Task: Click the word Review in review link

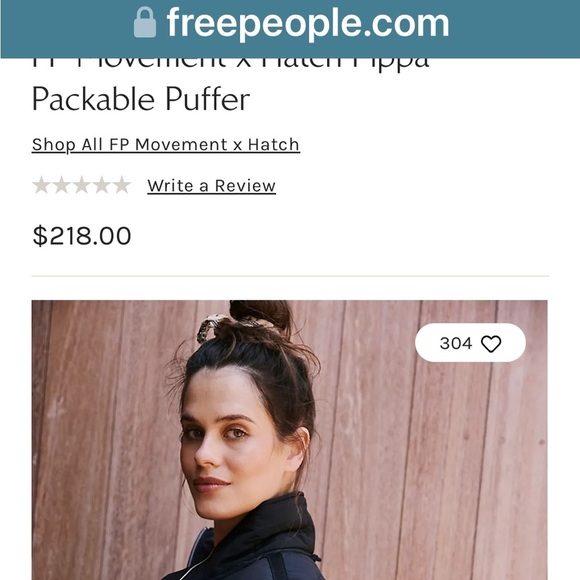Action: coord(245,186)
